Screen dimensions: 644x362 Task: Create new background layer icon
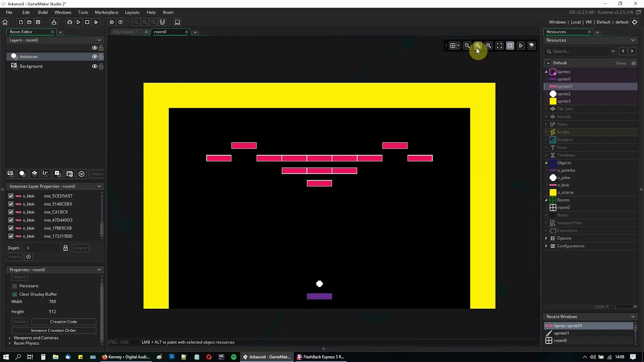[10, 173]
